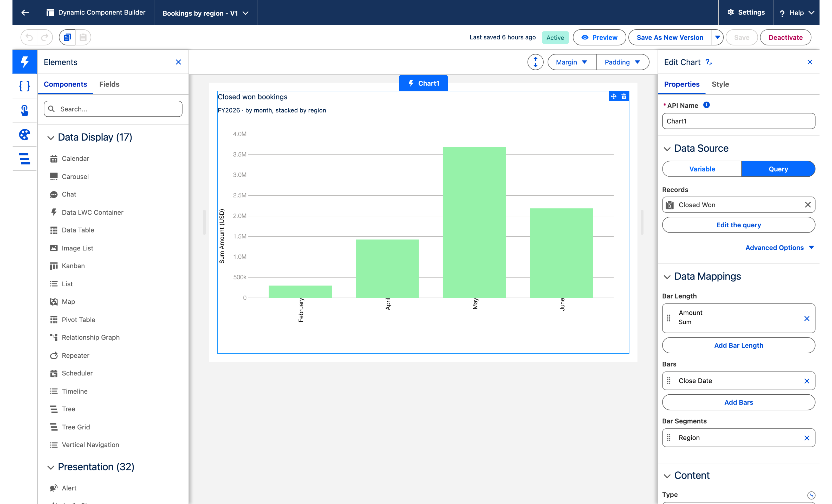This screenshot has height=504, width=832.
Task: Open Settings
Action: (x=746, y=12)
